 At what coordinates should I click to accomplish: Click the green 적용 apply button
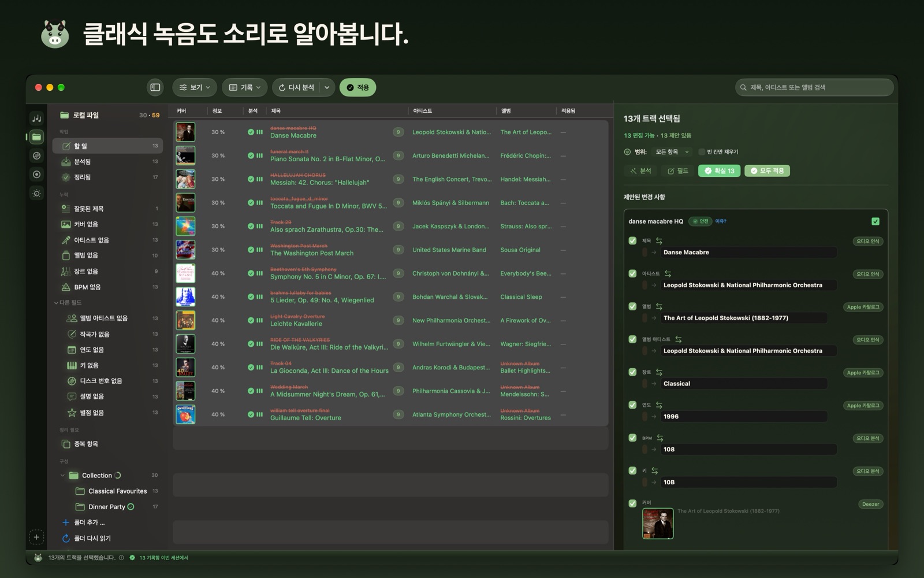pyautogui.click(x=357, y=87)
